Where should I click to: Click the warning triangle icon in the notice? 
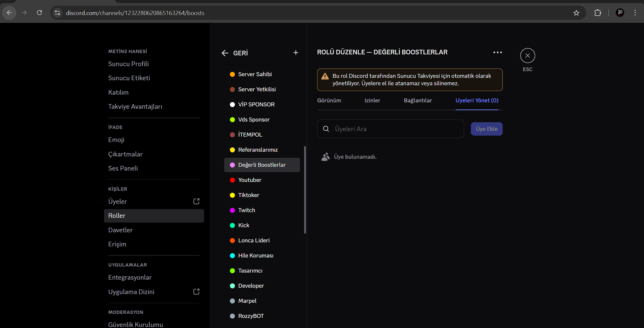[325, 76]
